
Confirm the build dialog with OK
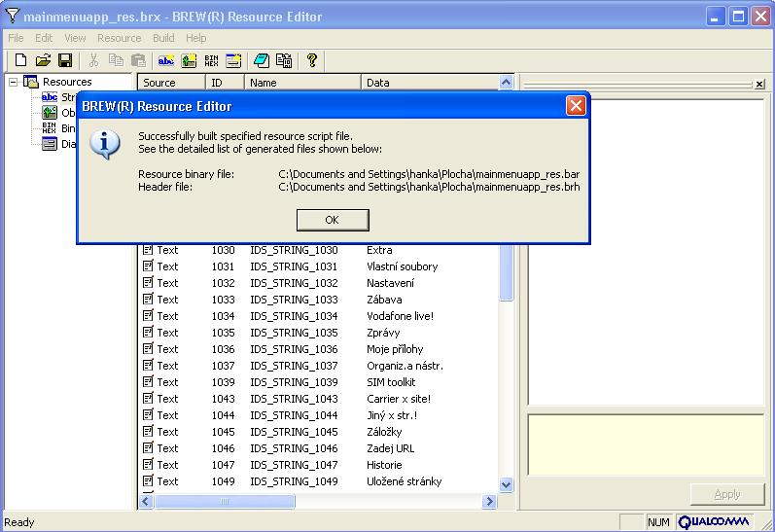click(x=333, y=220)
